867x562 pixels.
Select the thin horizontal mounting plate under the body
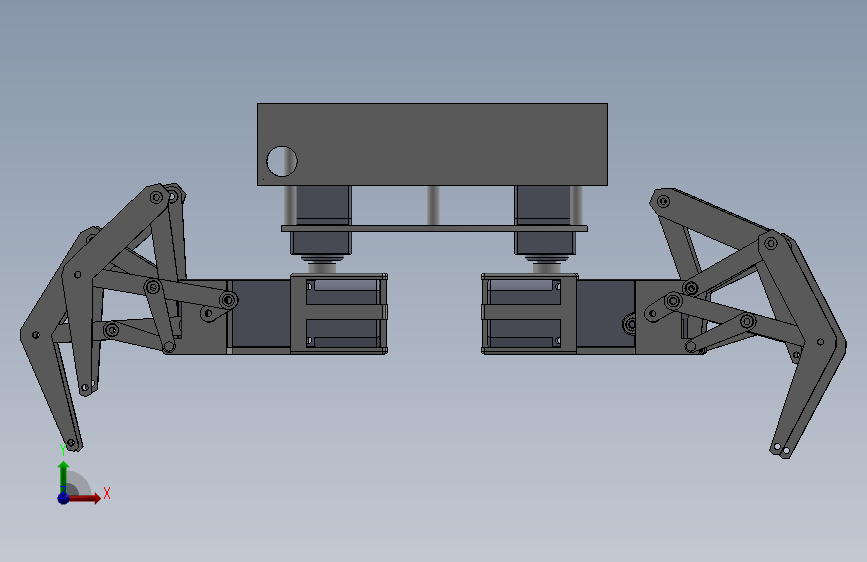pyautogui.click(x=434, y=228)
